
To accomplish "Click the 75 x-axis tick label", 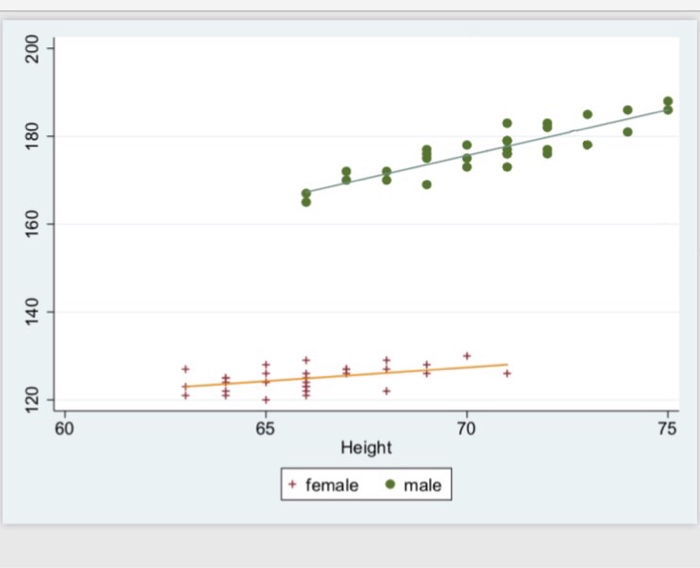I will (x=667, y=429).
